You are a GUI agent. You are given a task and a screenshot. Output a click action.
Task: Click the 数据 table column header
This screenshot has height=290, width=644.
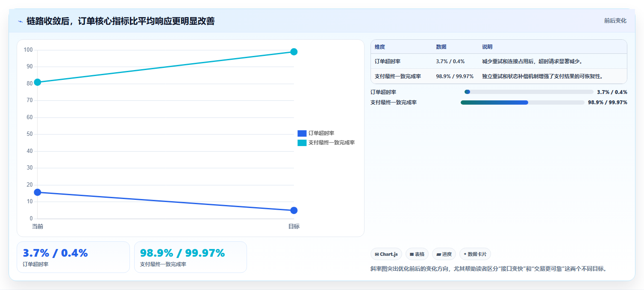441,47
